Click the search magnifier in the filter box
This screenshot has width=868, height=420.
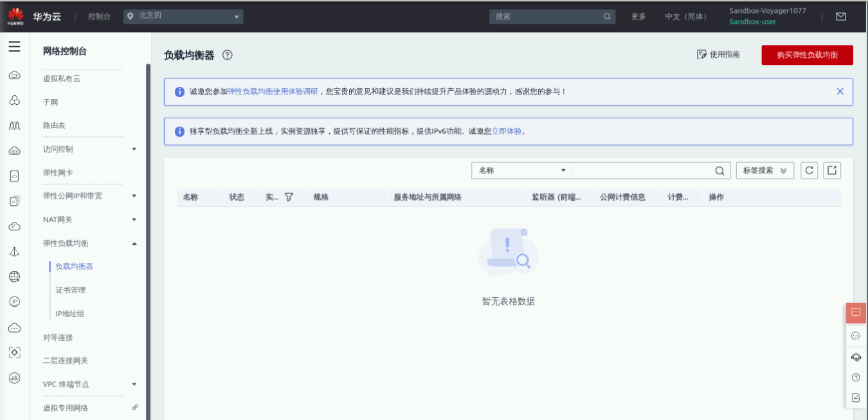click(x=719, y=171)
